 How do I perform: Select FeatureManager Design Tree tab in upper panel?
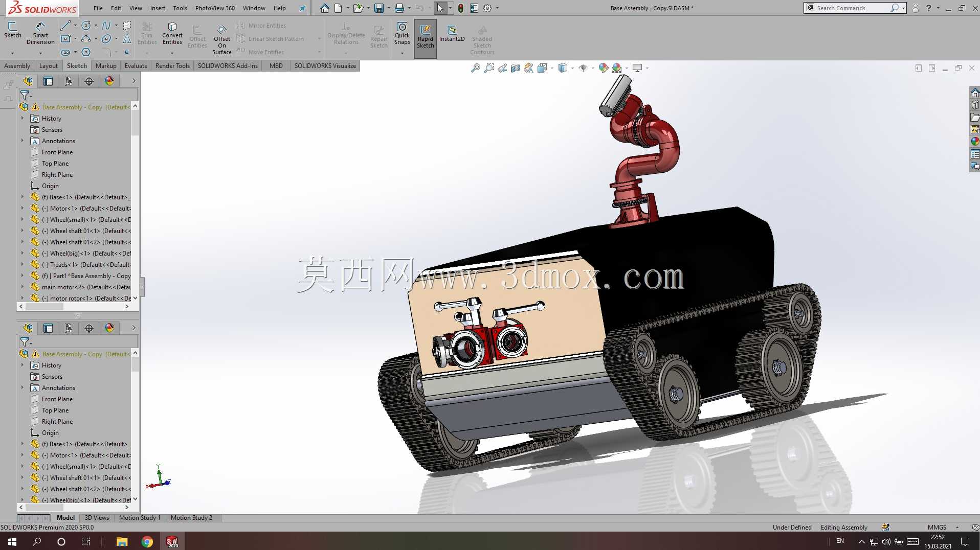[28, 81]
